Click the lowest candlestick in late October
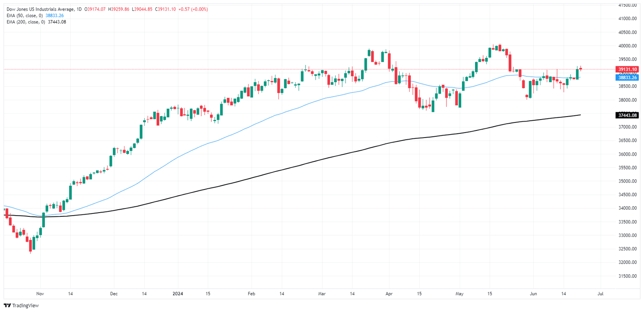Screen dimensions: 644x312 31,245
